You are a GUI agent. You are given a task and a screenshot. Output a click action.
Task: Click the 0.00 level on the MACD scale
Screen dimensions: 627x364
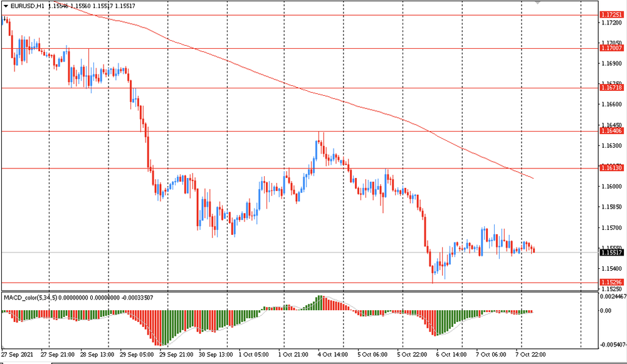tap(606, 311)
